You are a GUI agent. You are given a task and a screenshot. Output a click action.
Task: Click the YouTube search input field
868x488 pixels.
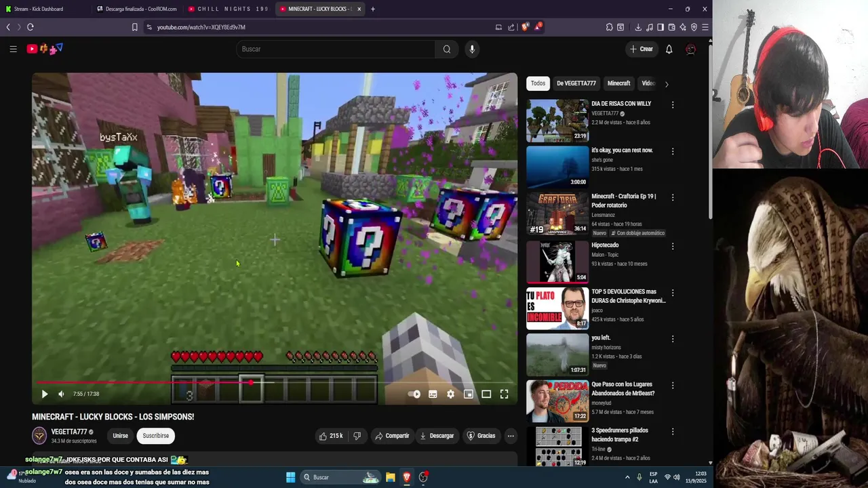tap(336, 49)
